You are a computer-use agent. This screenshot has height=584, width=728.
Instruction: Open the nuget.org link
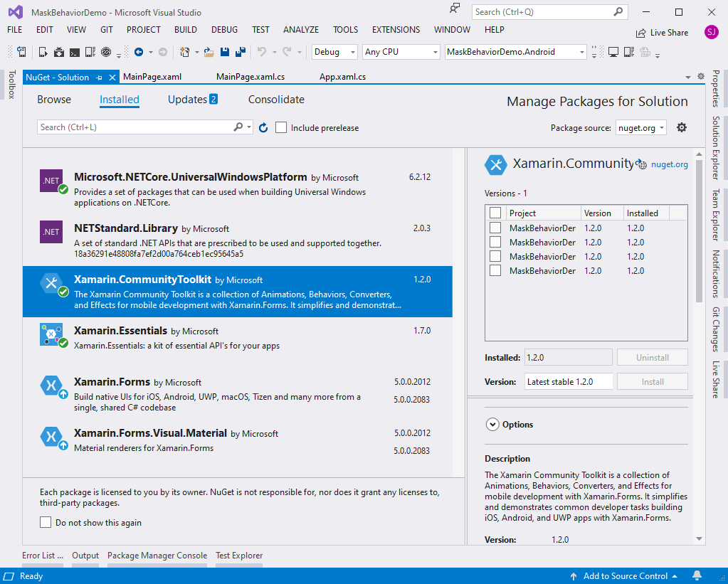[669, 164]
